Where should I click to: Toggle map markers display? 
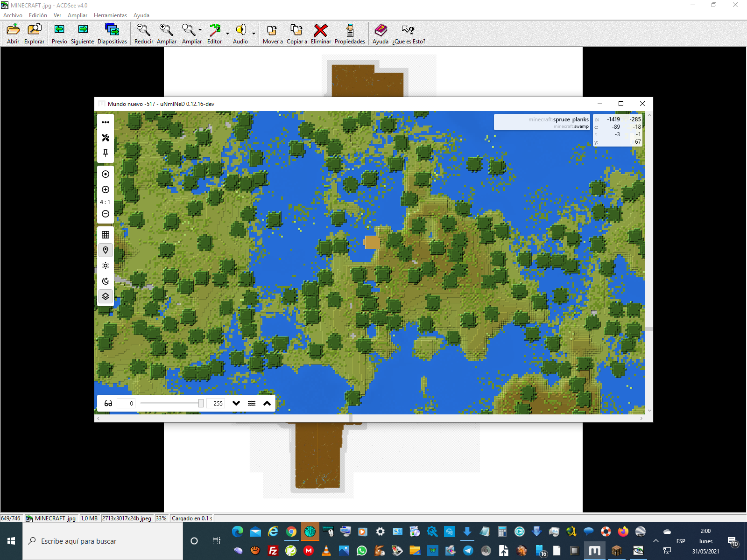pyautogui.click(x=106, y=250)
